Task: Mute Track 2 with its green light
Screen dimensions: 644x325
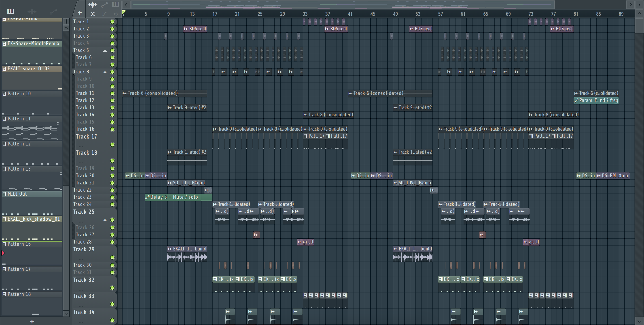Action: tap(112, 29)
